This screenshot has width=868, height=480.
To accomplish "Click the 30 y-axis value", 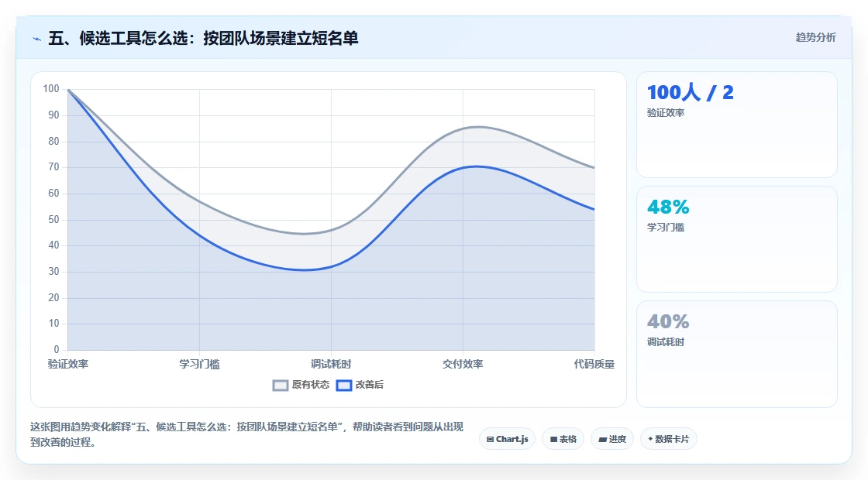I will pyautogui.click(x=53, y=272).
